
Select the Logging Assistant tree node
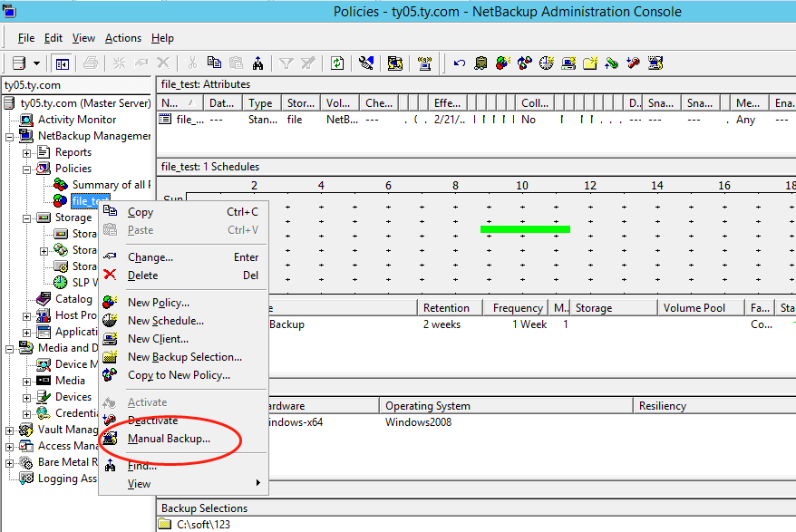[67, 479]
